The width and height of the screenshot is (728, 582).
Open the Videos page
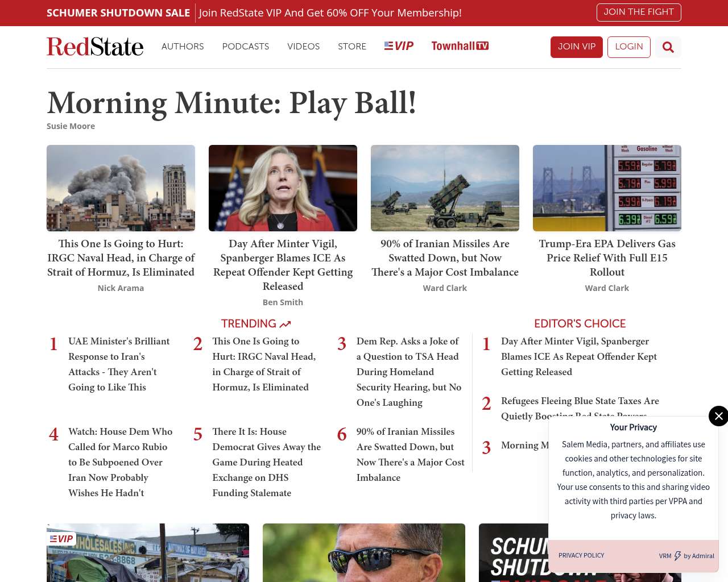click(303, 47)
